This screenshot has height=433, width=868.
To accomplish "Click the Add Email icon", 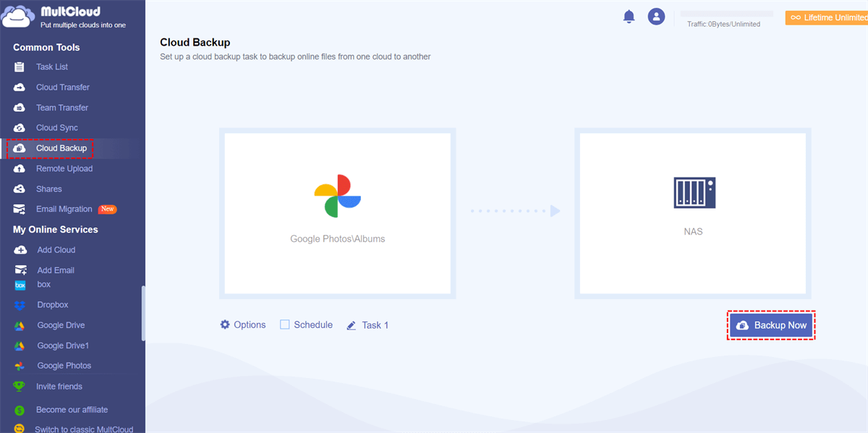I will [20, 270].
